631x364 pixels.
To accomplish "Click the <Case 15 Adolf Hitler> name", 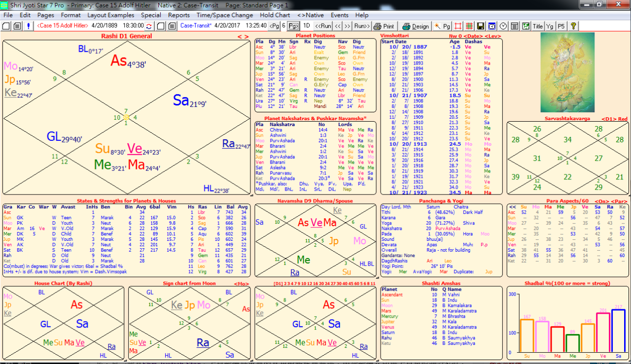I will (63, 26).
